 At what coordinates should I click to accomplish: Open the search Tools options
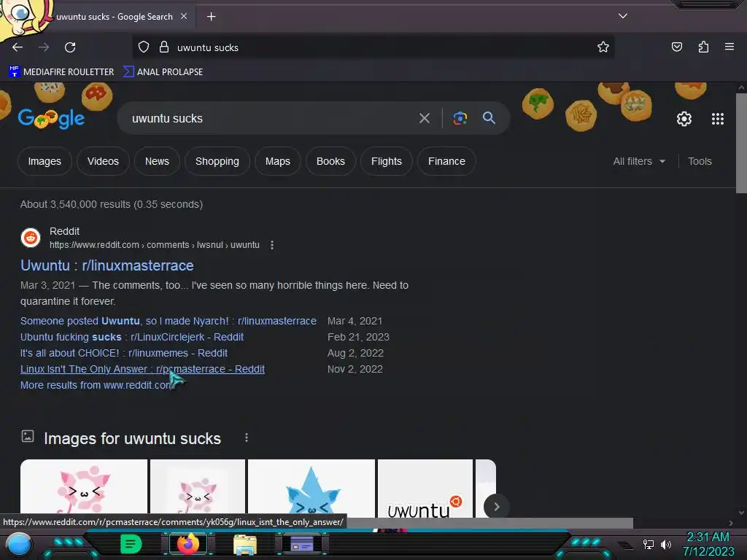click(700, 161)
